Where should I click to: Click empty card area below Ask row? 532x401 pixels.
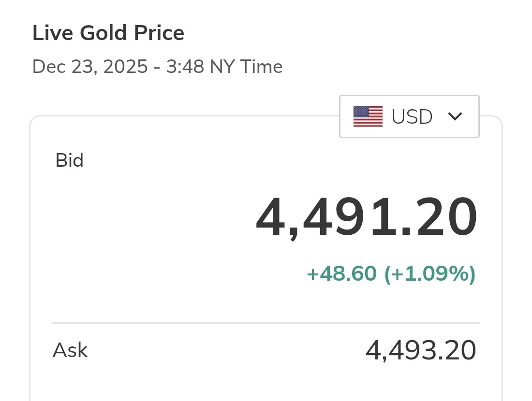pos(266,384)
